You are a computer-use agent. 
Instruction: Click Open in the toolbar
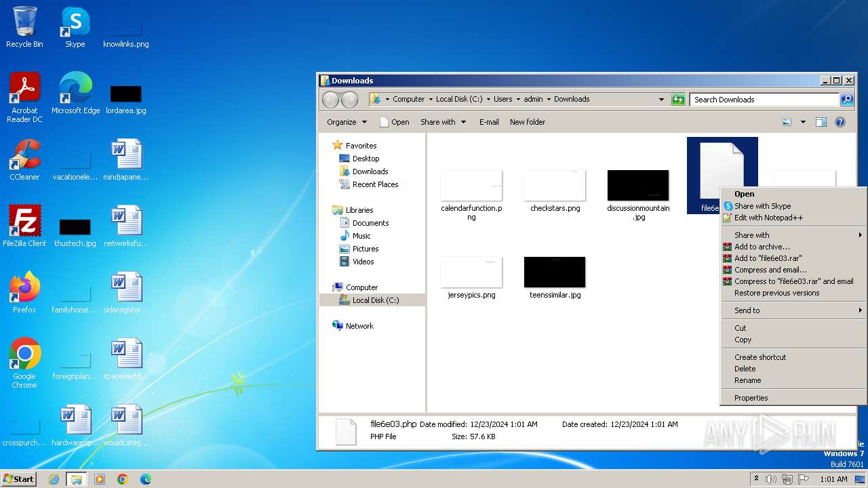[394, 122]
